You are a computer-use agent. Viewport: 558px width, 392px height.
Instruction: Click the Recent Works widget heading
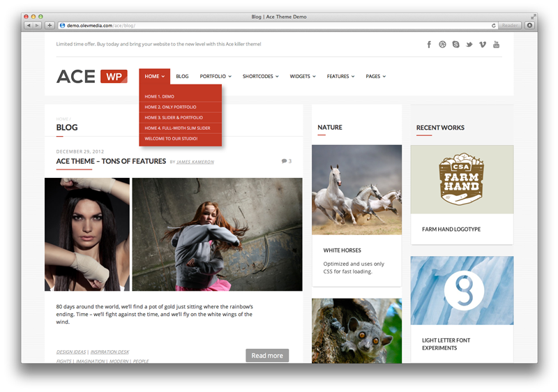click(x=440, y=128)
